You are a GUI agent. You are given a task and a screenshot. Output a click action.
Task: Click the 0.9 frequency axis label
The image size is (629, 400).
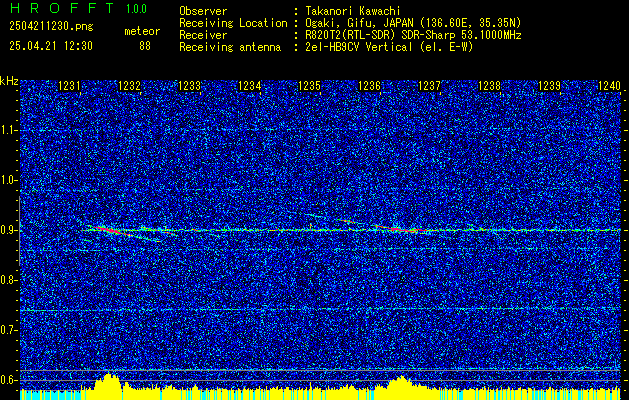8,230
